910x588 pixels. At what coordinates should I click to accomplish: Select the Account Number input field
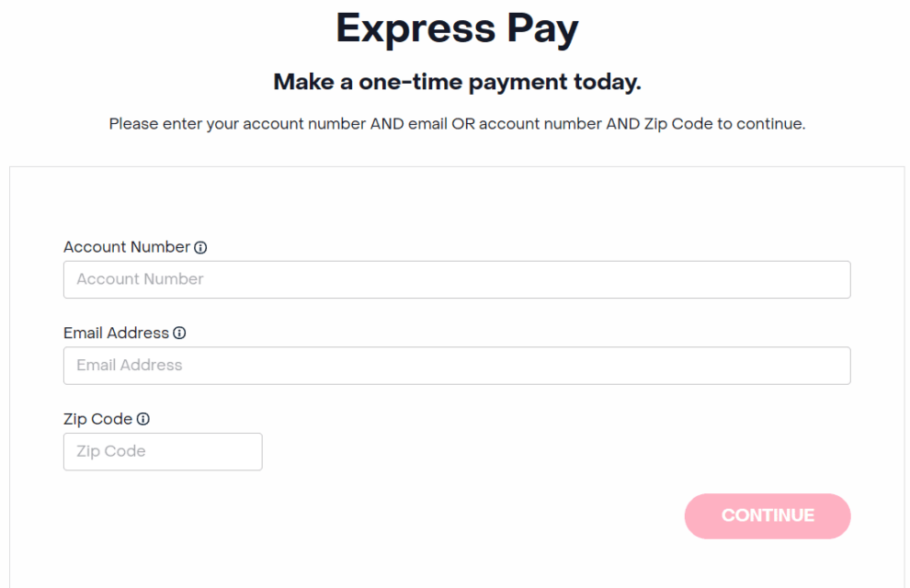click(457, 279)
